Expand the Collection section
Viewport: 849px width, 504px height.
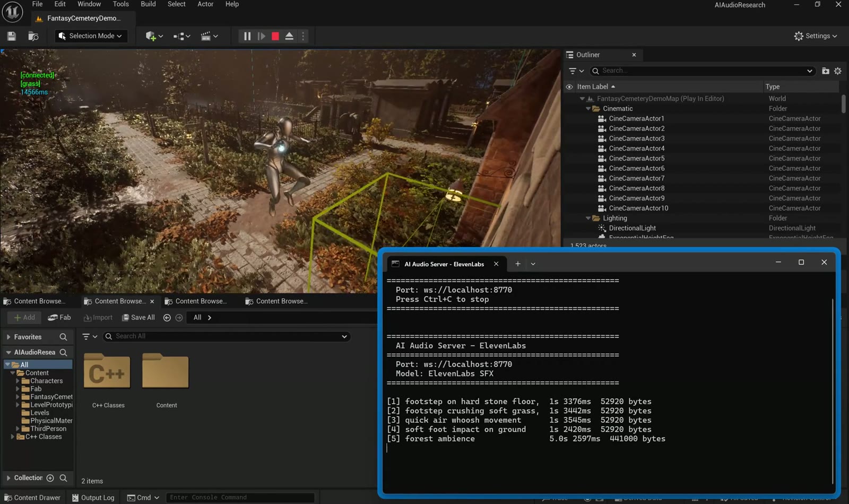pyautogui.click(x=8, y=478)
